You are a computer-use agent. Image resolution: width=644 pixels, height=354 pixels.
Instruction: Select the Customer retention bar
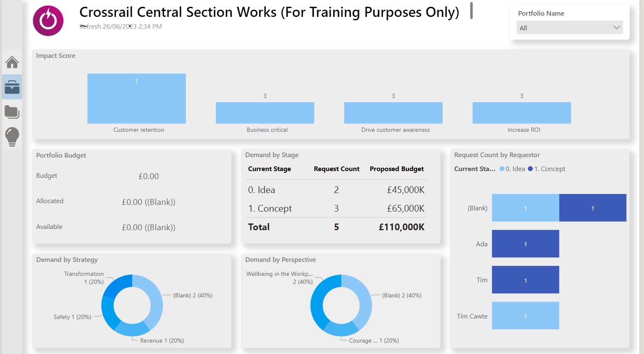tap(136, 98)
